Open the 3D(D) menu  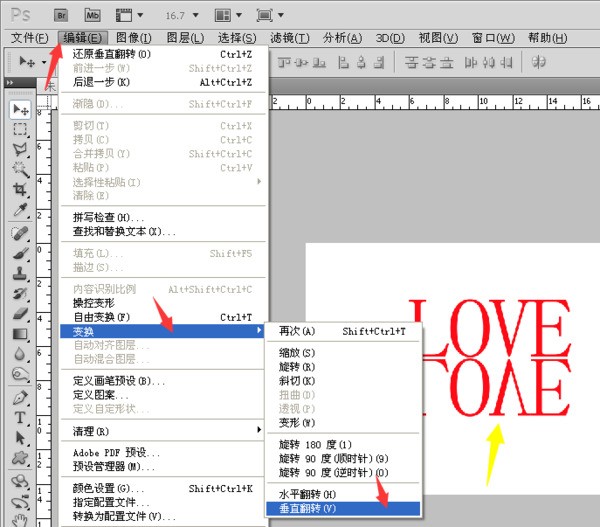[390, 38]
